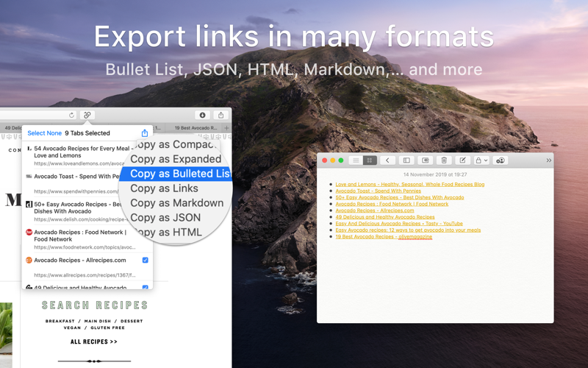Click the Safari reload page icon
588x368 pixels.
pos(71,115)
